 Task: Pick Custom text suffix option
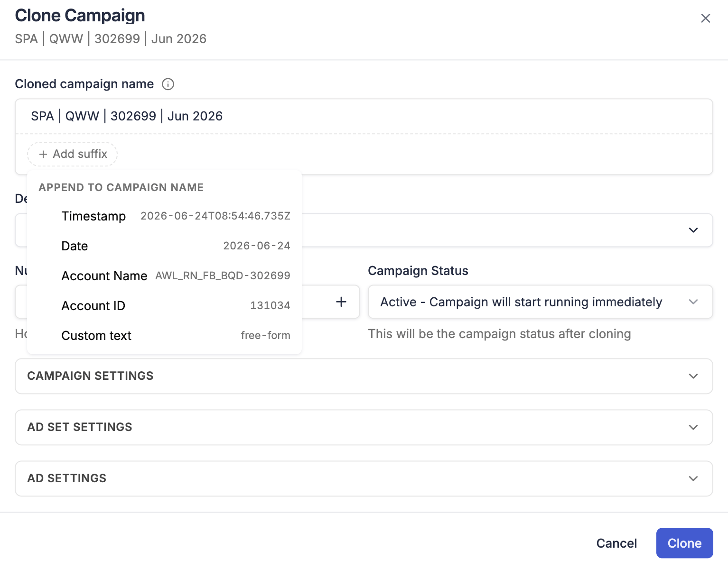tap(165, 336)
